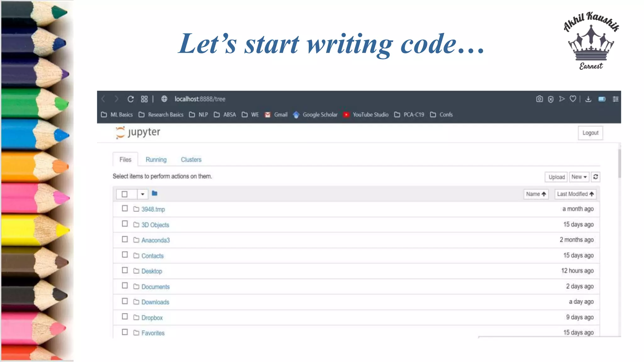Open the Google Scholar bookmark
The width and height of the screenshot is (644, 362).
[x=315, y=115]
